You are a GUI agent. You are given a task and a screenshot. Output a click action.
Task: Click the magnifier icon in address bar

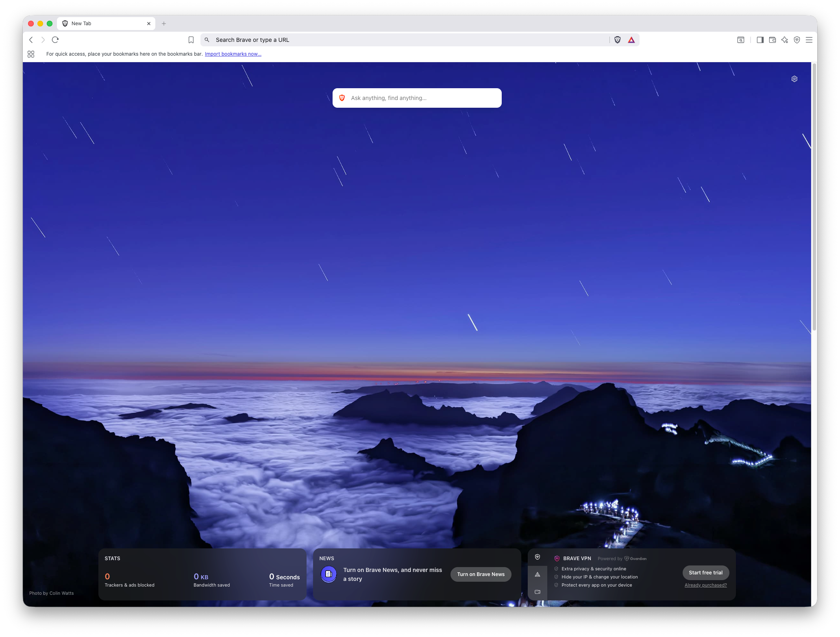click(207, 40)
